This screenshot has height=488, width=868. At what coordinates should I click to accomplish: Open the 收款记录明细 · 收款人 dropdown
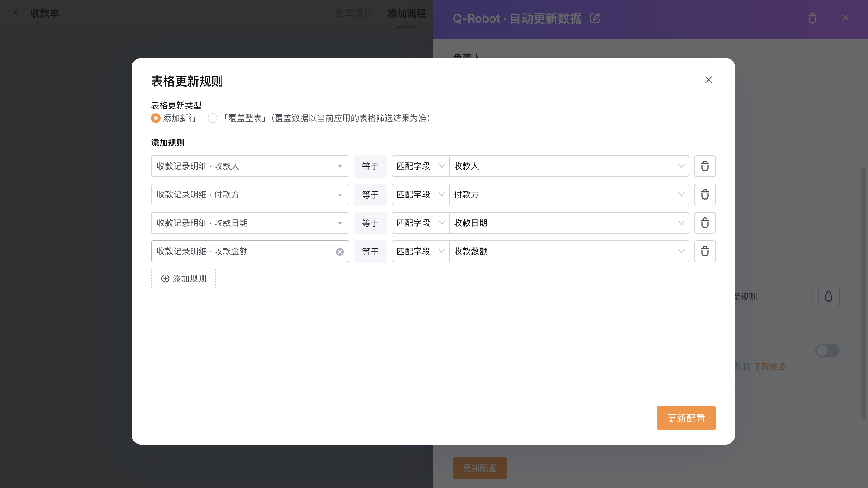[x=250, y=166]
